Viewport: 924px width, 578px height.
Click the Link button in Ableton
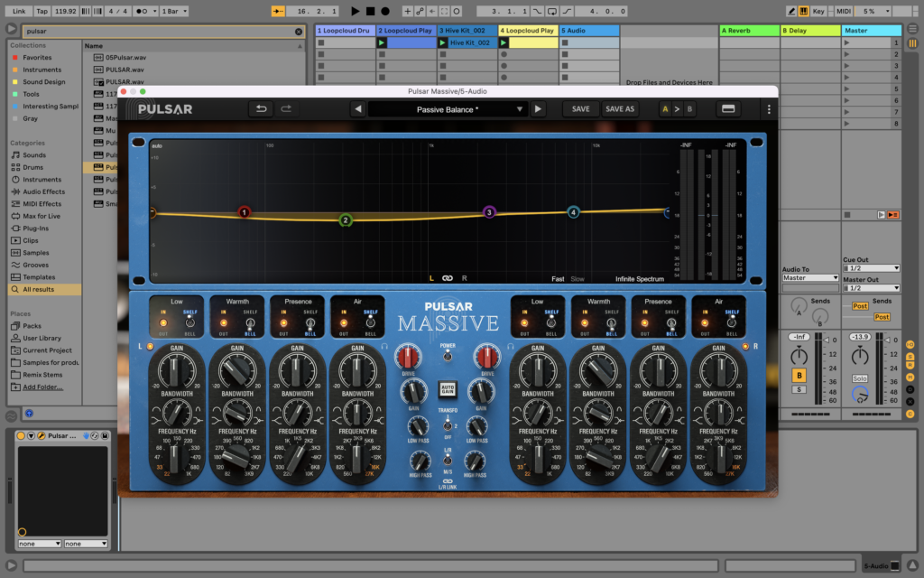click(x=19, y=11)
